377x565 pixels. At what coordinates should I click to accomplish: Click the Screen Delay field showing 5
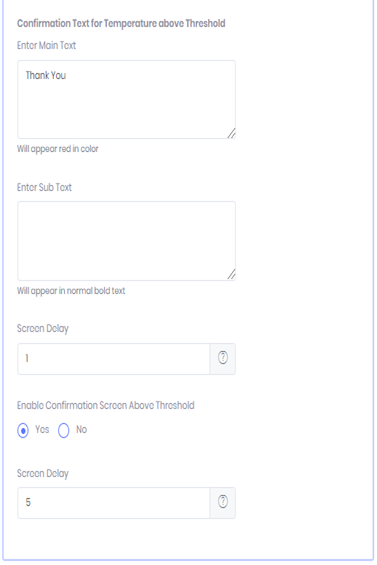click(114, 503)
